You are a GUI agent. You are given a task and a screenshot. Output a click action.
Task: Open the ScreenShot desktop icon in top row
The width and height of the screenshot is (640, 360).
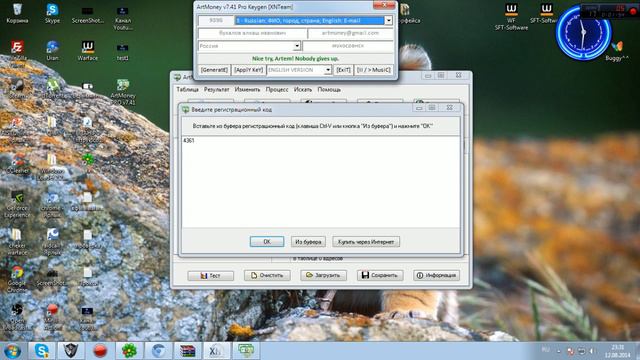pyautogui.click(x=87, y=14)
